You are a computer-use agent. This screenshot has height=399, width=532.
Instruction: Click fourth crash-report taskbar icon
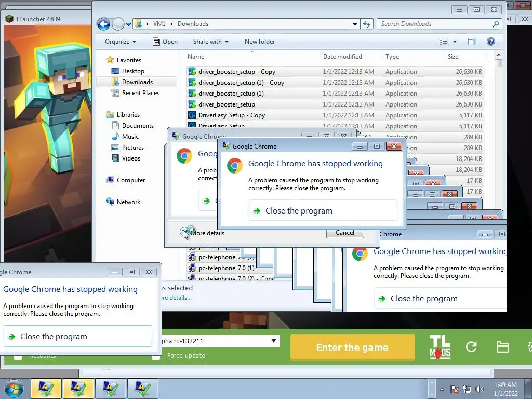tap(143, 389)
